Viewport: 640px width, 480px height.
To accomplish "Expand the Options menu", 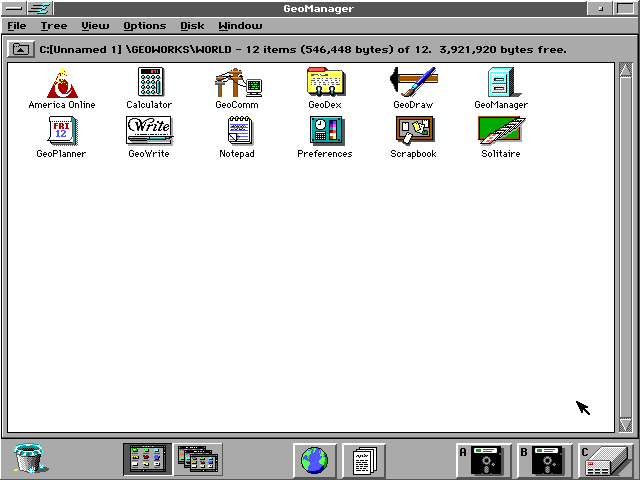I will 144,26.
